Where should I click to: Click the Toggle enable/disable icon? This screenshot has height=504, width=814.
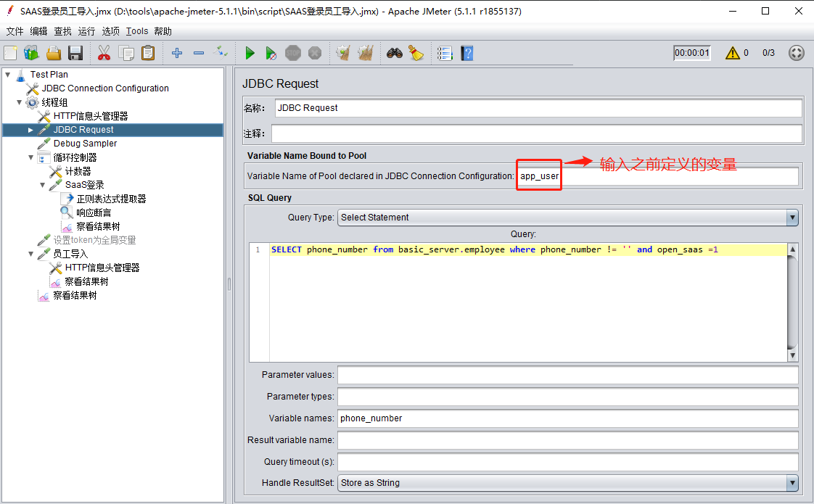click(221, 52)
